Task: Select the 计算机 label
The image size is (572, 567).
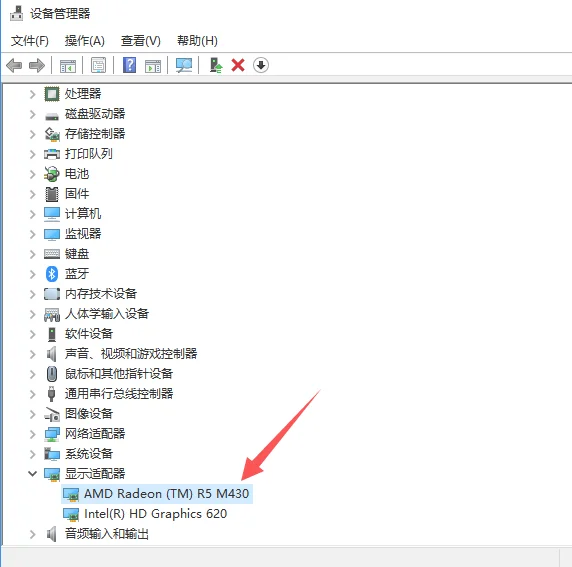Action: 83,214
